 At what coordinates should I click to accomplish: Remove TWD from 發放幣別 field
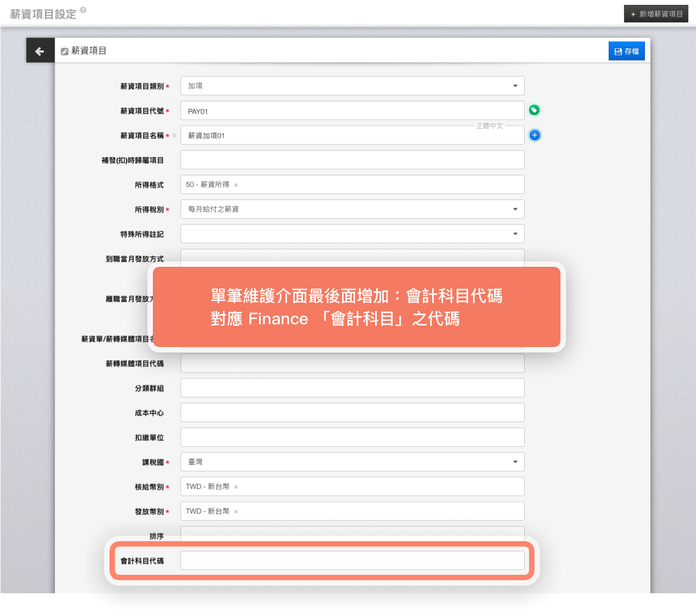[x=236, y=511]
